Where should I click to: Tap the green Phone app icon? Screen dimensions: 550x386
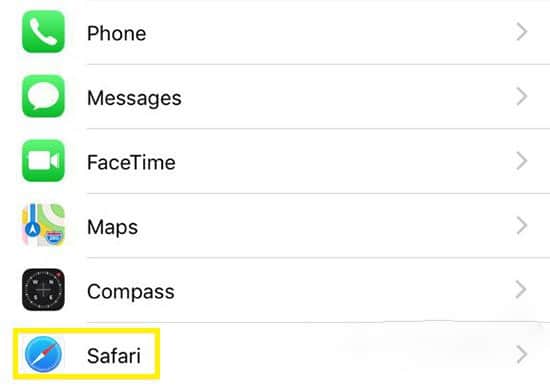click(x=43, y=32)
